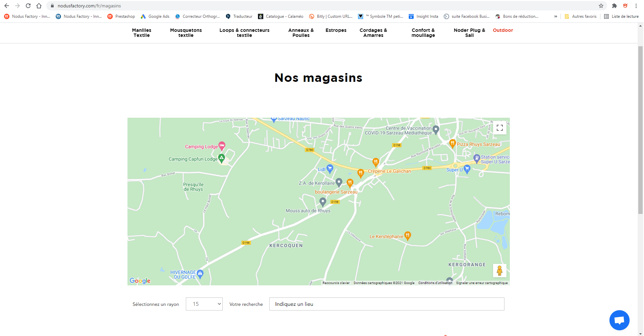Open the browser home page
Image resolution: width=644 pixels, height=336 pixels.
pyautogui.click(x=39, y=6)
